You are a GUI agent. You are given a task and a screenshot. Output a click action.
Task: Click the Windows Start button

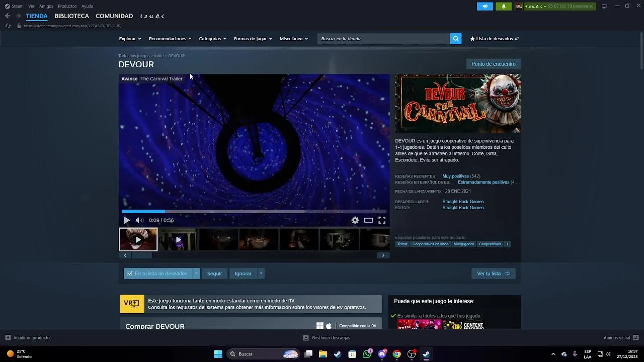tap(218, 354)
